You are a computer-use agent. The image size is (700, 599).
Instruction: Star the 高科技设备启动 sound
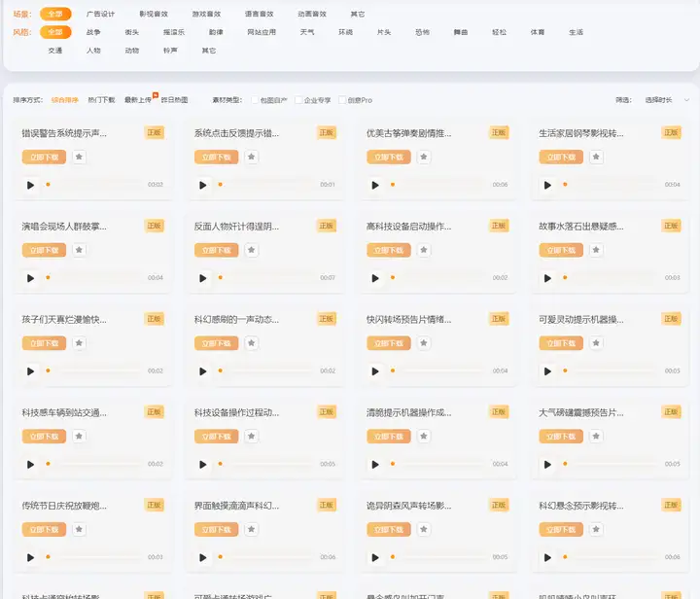click(424, 250)
